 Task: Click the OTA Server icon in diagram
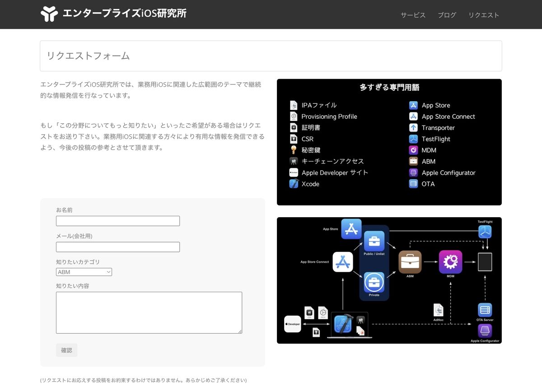coord(485,310)
